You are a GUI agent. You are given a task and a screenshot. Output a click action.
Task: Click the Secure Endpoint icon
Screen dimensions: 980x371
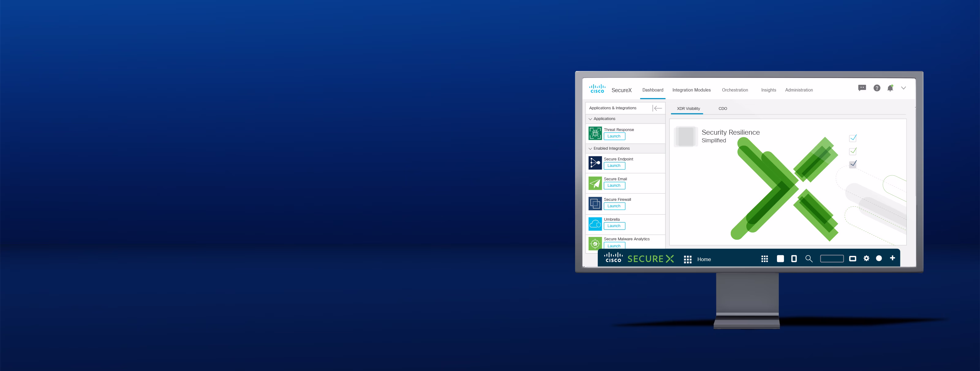(595, 163)
